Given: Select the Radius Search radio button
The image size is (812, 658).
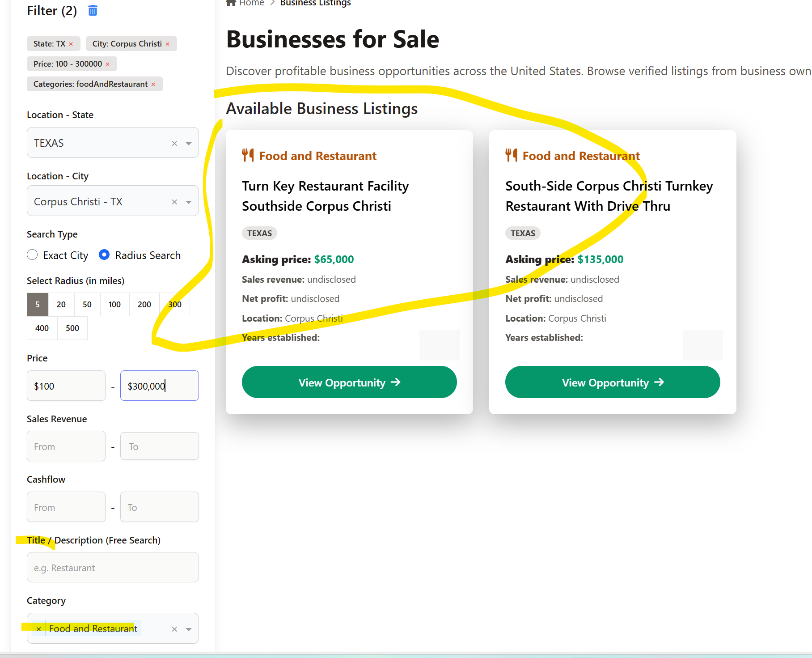Looking at the screenshot, I should (x=104, y=255).
